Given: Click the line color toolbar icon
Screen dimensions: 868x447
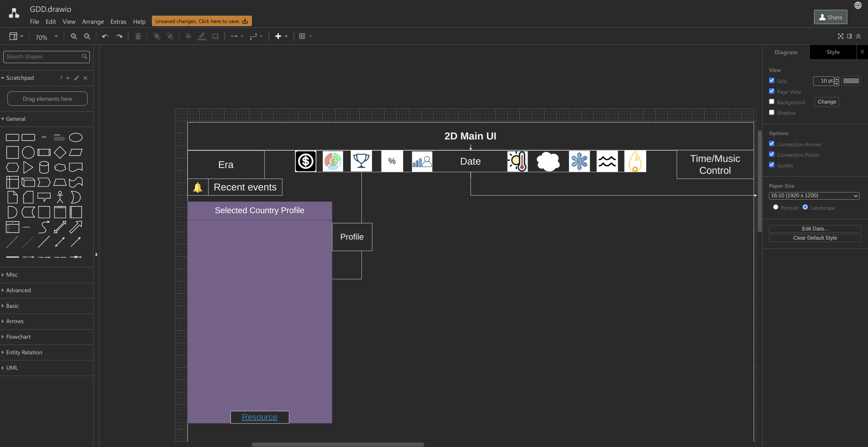Looking at the screenshot, I should 201,36.
